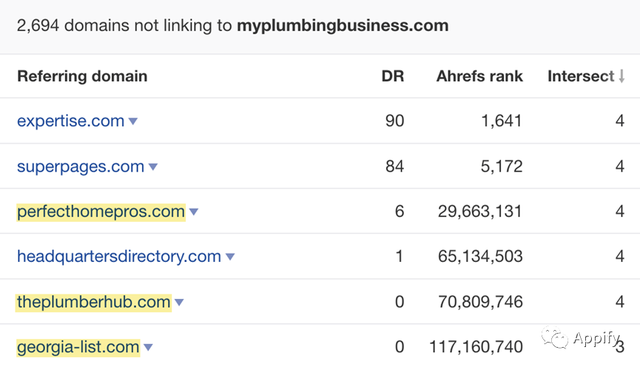
Task: Open the headquartersdirectory.com link
Action: (x=119, y=256)
